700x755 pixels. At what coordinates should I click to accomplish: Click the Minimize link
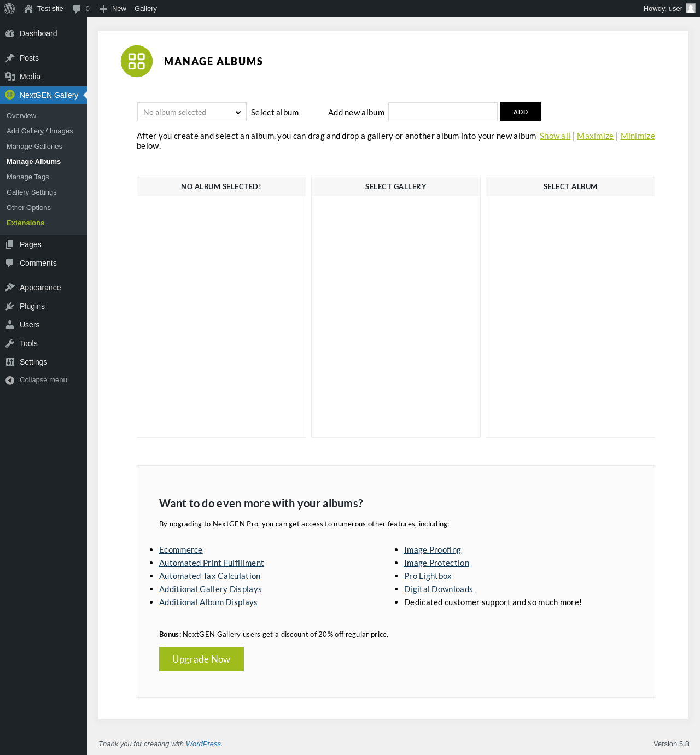(638, 136)
